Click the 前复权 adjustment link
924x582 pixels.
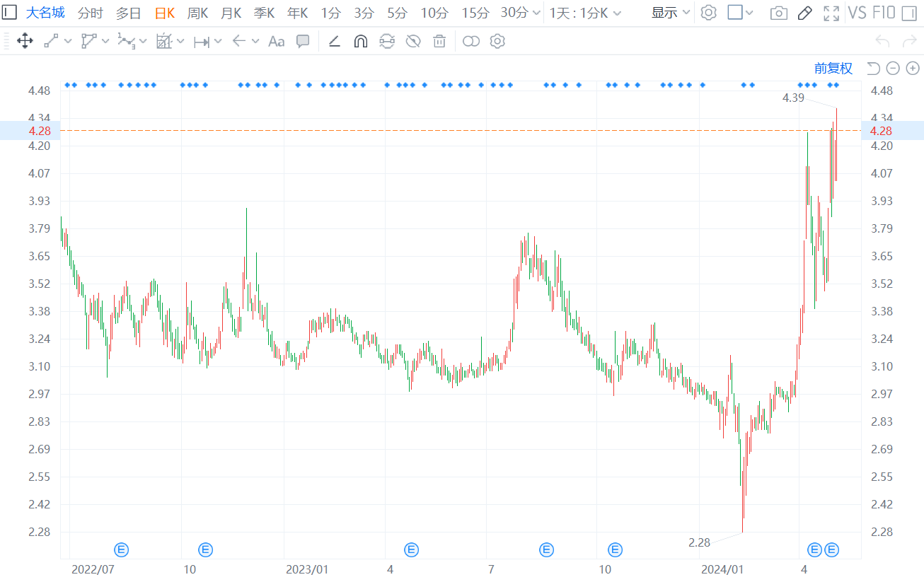(x=833, y=68)
